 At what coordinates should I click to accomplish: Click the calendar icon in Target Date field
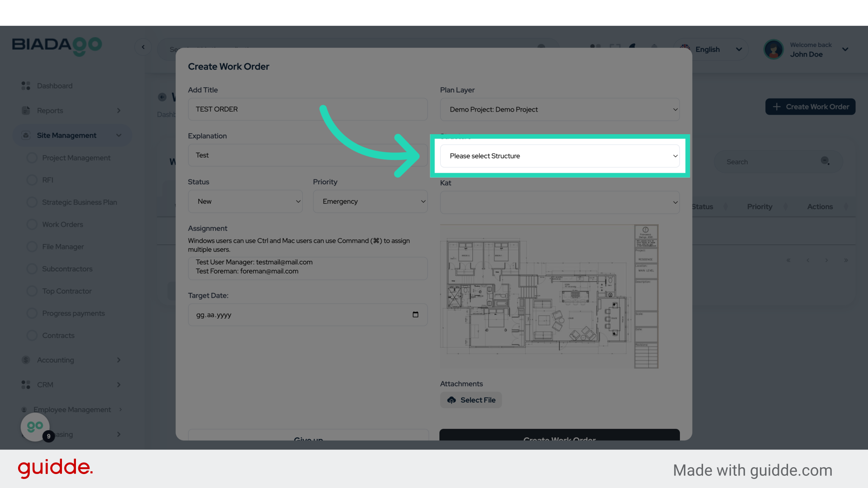[415, 315]
